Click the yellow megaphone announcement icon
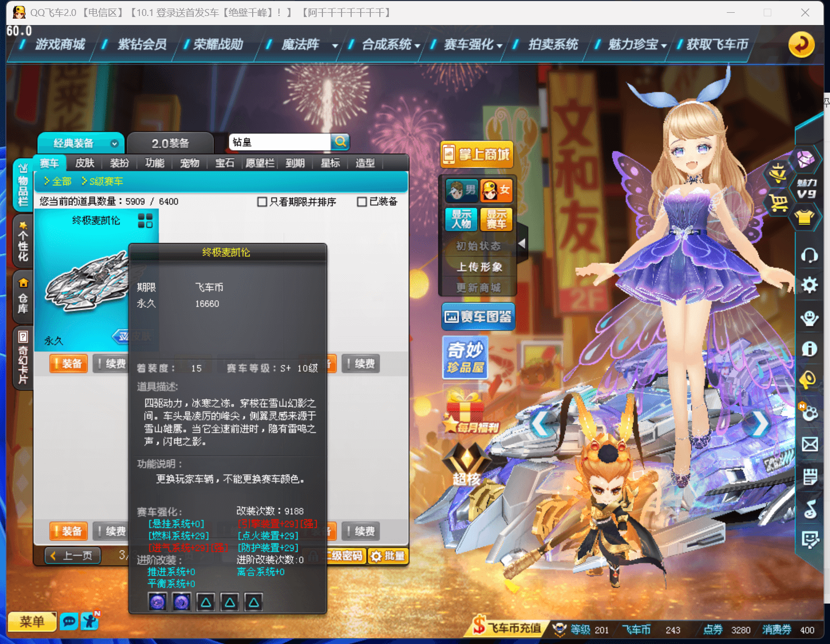This screenshot has width=830, height=644. (x=808, y=380)
